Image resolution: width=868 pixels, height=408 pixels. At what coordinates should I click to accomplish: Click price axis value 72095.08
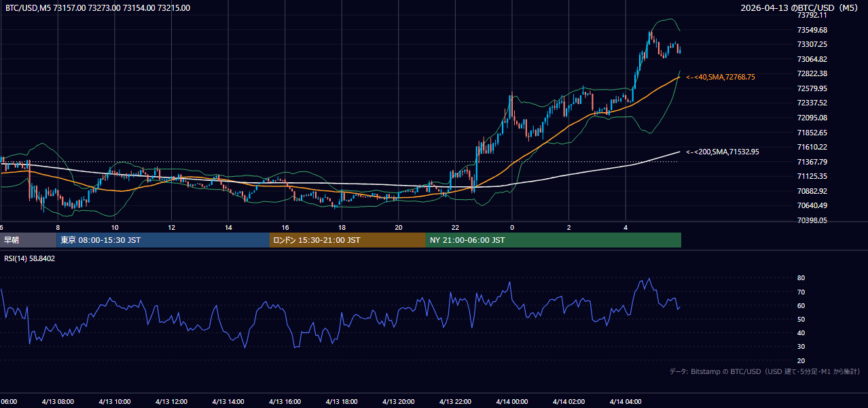click(812, 118)
